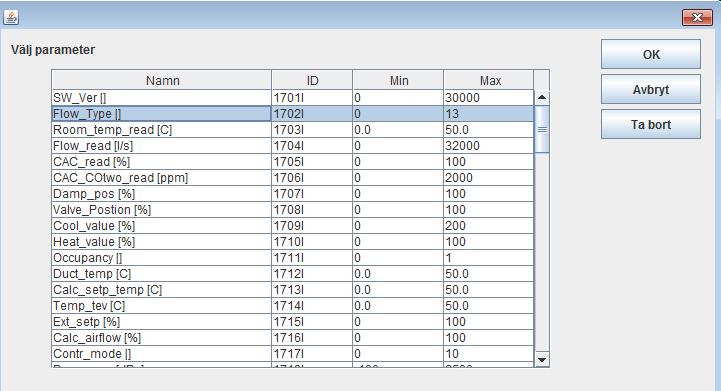Click ID cell 1706I
721x391 pixels.
pyautogui.click(x=312, y=178)
